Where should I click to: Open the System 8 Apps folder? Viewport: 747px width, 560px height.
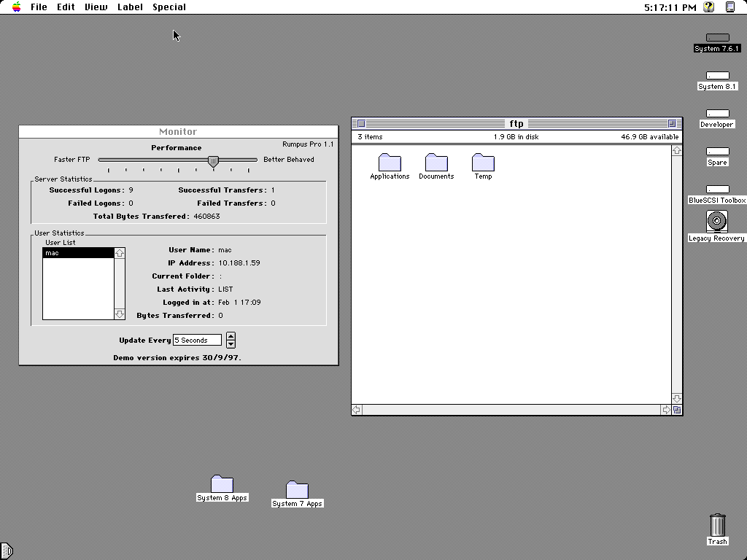click(222, 483)
